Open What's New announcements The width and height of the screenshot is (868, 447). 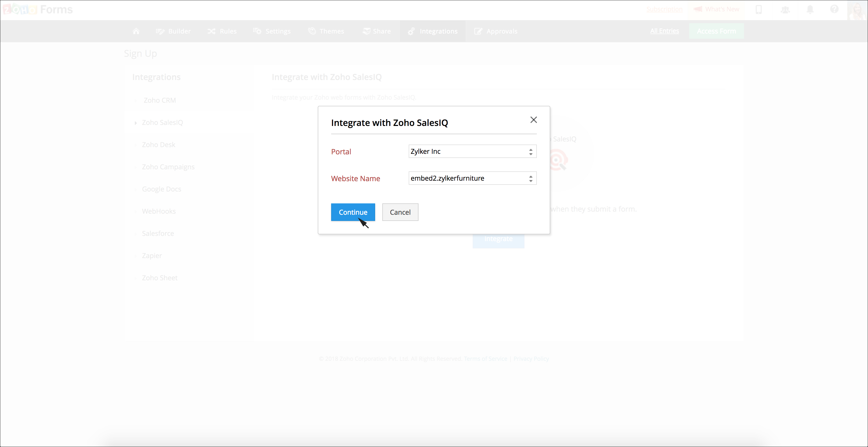pos(716,9)
